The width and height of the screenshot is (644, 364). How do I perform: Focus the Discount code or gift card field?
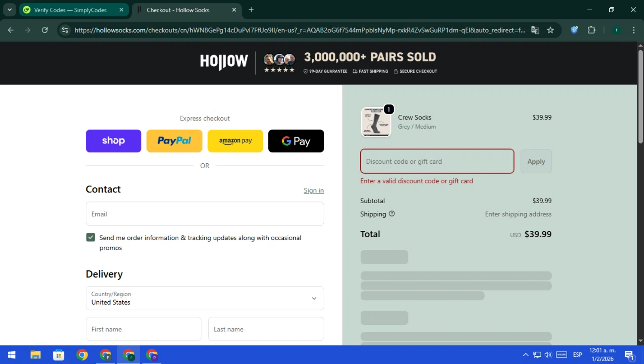(437, 161)
